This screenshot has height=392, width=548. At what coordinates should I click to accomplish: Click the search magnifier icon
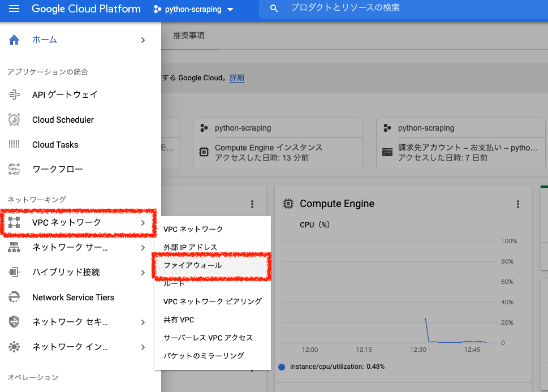click(x=274, y=8)
